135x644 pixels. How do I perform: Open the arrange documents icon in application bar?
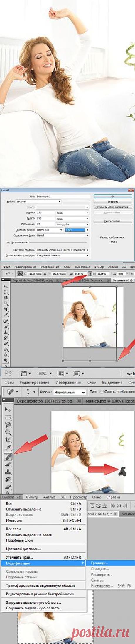(x=63, y=374)
